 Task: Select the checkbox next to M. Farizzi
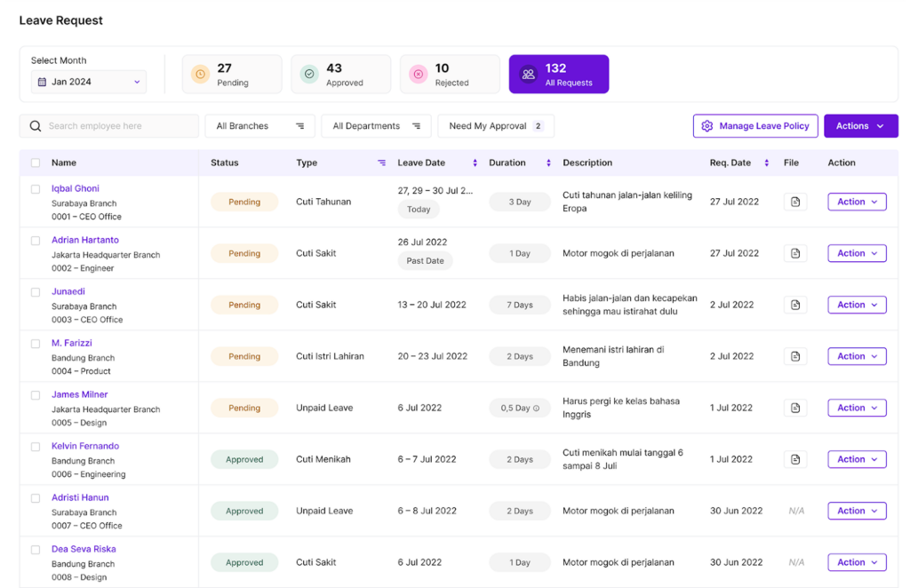(x=36, y=344)
